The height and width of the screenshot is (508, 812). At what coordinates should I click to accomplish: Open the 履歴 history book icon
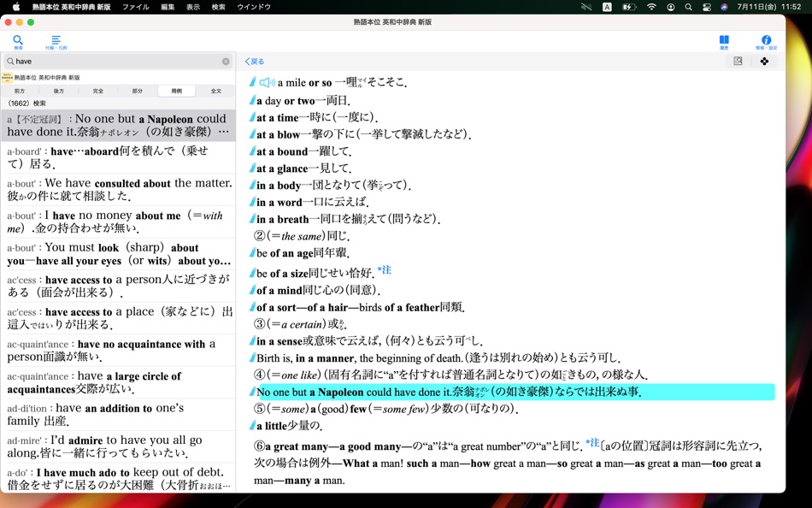(x=724, y=42)
